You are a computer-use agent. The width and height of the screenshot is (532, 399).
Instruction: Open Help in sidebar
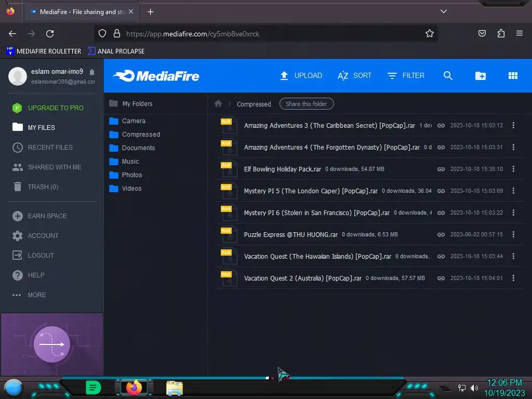tap(28, 275)
